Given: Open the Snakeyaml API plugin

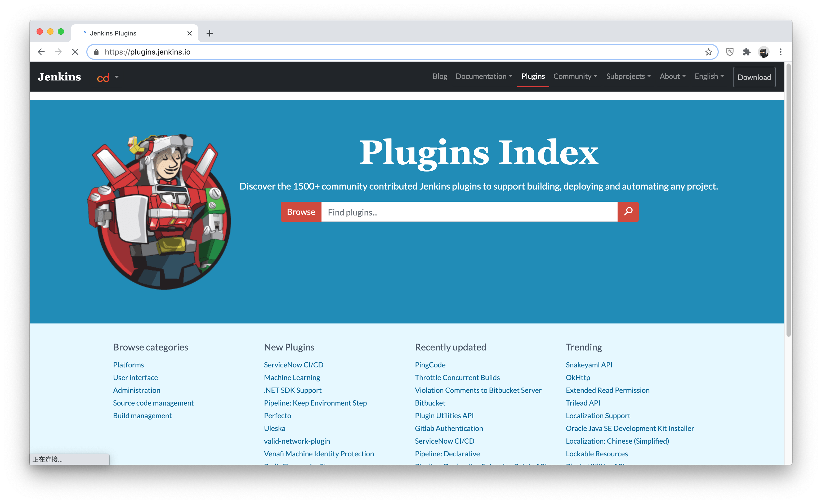Looking at the screenshot, I should [x=589, y=364].
